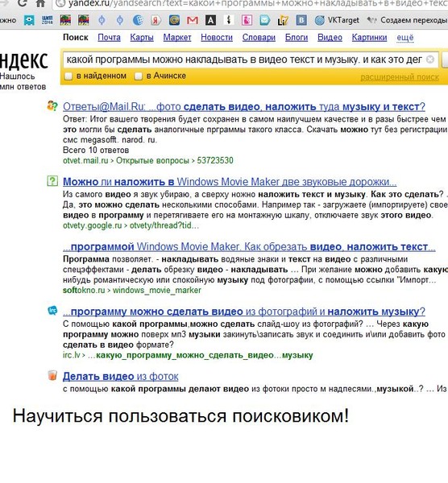Click the blue irc result favicon
The width and height of the screenshot is (448, 483).
tap(52, 311)
